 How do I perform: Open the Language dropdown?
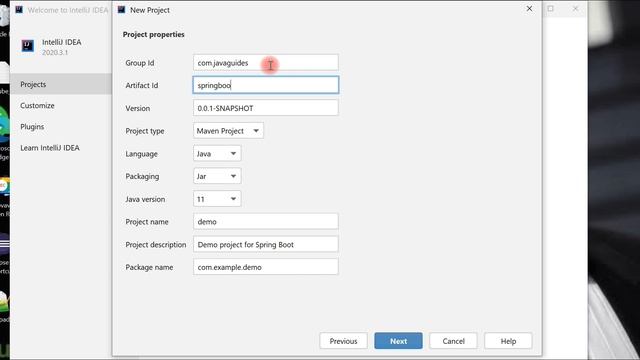(217, 154)
